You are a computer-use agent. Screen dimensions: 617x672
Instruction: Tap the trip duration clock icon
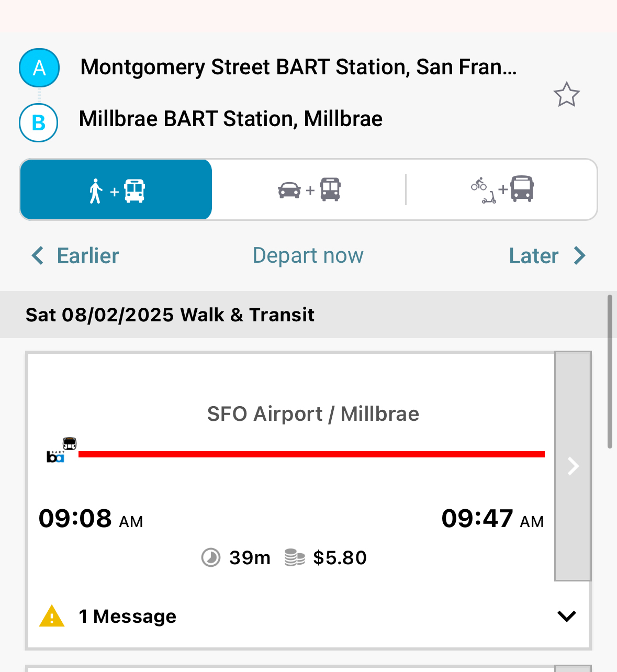[x=211, y=557]
